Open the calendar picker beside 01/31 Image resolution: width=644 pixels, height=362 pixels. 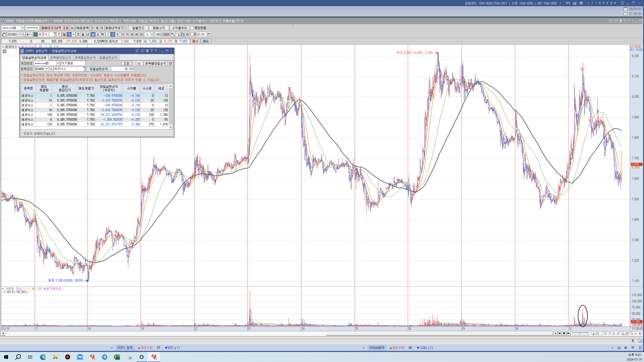tap(209, 34)
